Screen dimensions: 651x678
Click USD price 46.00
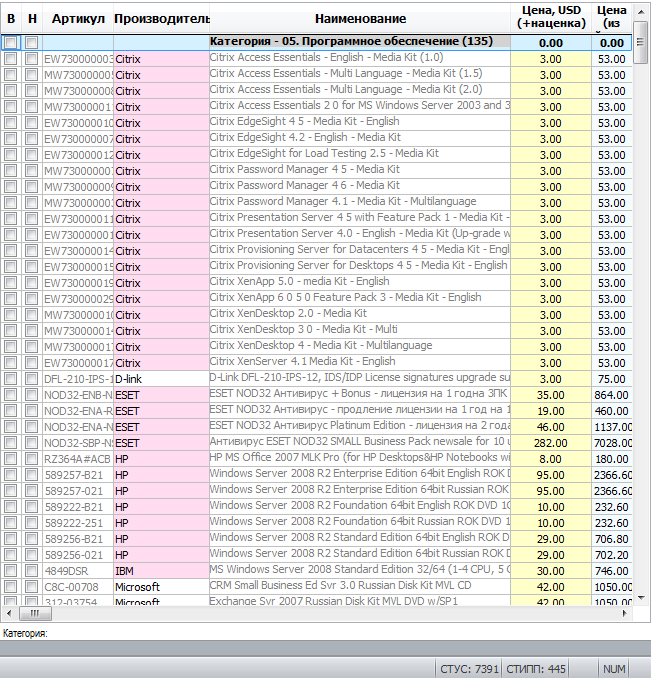point(551,427)
